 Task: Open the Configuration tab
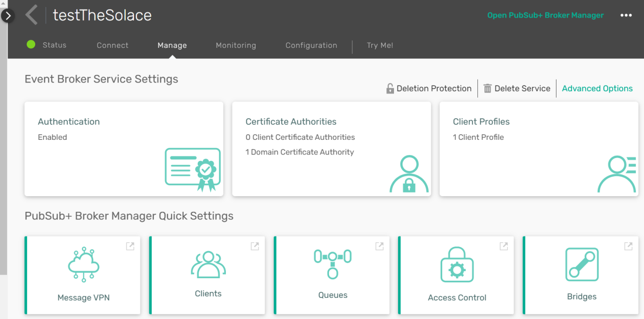pyautogui.click(x=311, y=45)
